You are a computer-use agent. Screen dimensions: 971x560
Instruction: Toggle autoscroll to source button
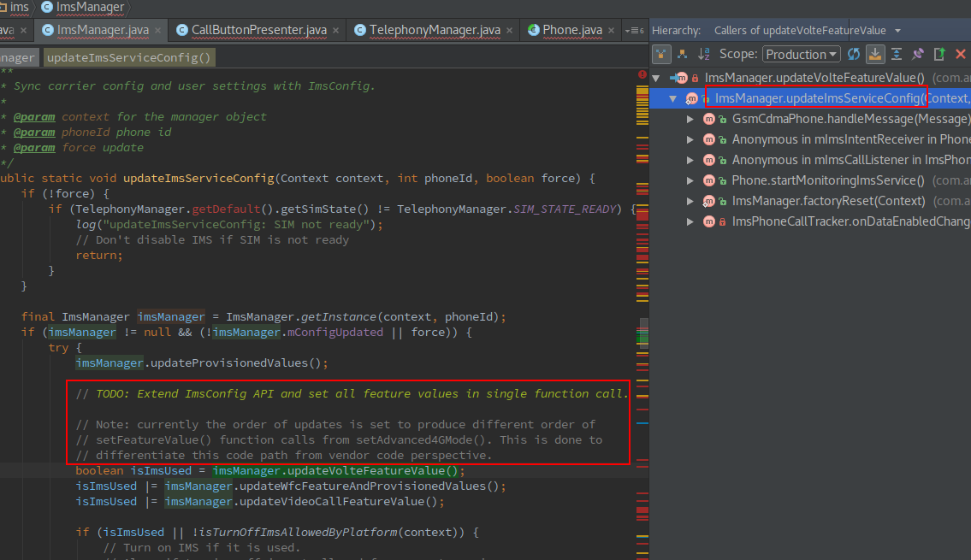[875, 55]
